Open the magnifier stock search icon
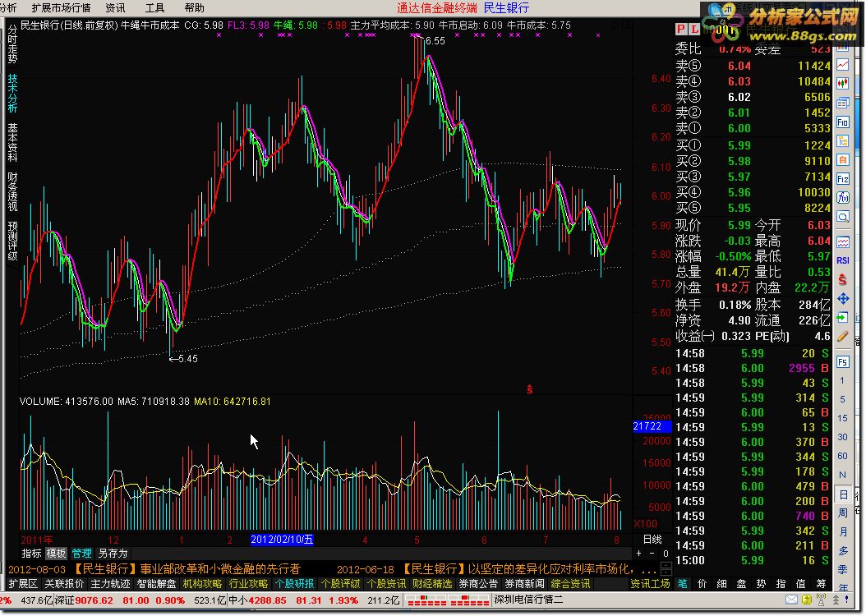This screenshot has width=866, height=616. pos(843,217)
